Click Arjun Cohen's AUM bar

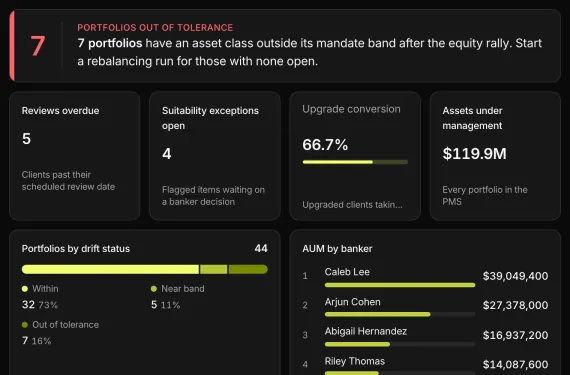pyautogui.click(x=400, y=314)
